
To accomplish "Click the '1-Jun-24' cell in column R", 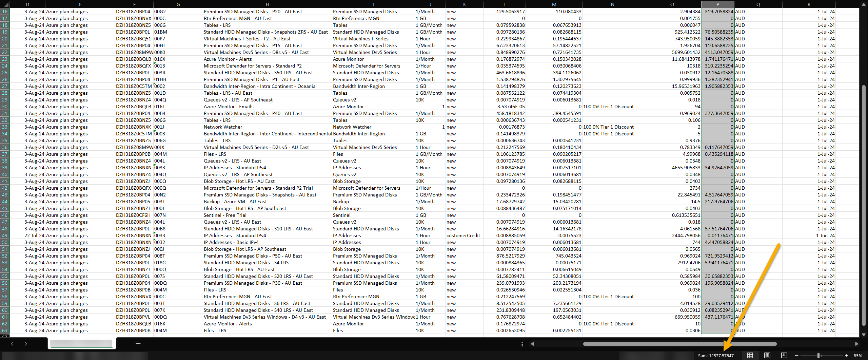I will pyautogui.click(x=809, y=235).
